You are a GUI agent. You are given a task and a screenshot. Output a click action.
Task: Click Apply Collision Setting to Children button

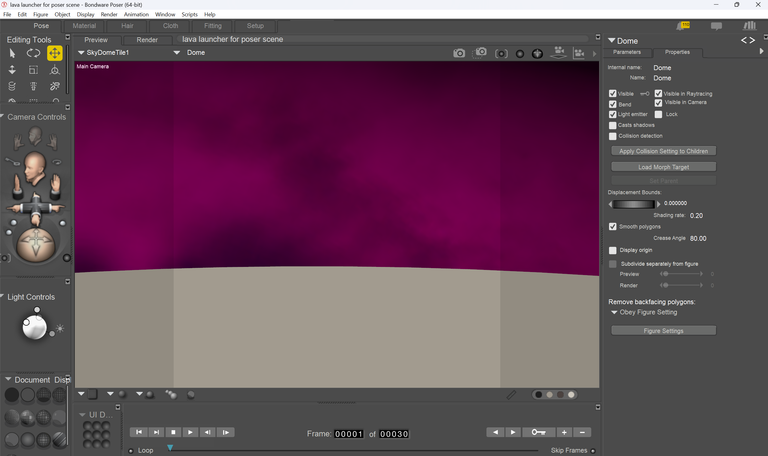pos(663,151)
